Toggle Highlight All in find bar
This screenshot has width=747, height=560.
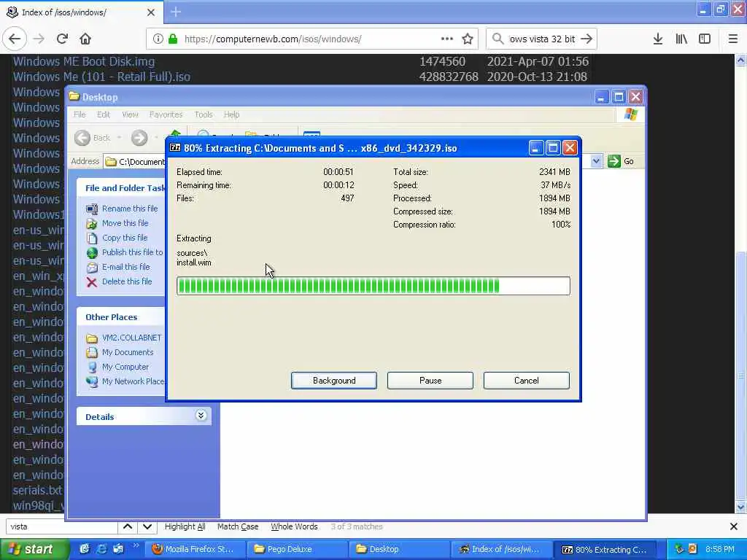point(185,526)
